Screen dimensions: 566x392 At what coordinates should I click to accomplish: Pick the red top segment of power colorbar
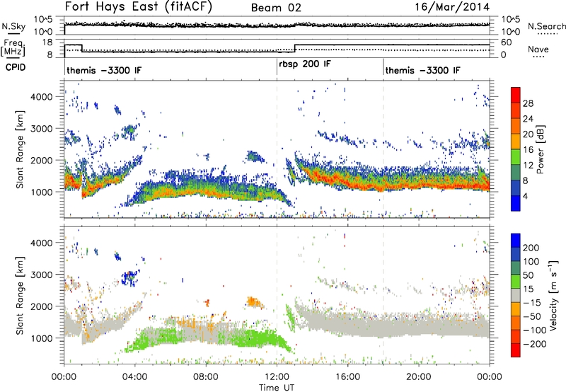point(516,95)
